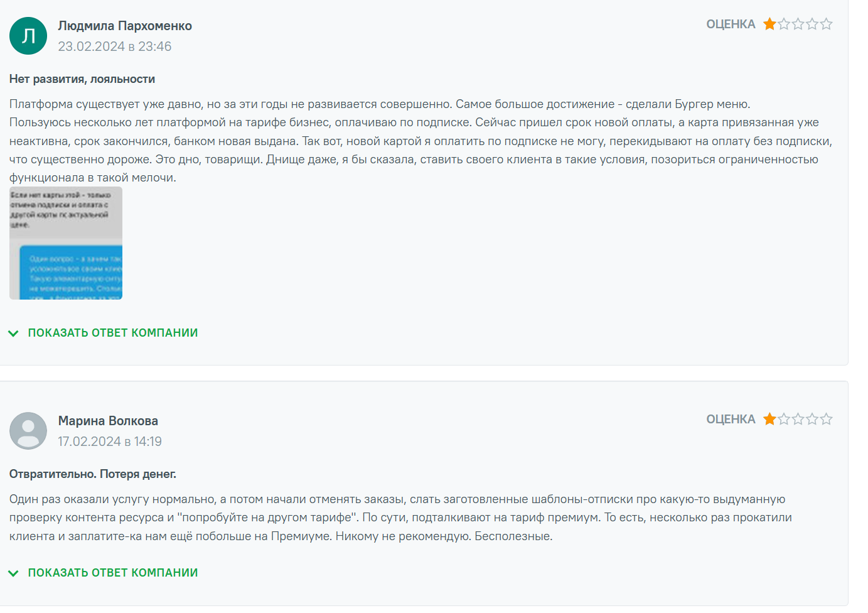Click the ОЦЕНКА label in Людмила's review

click(731, 24)
